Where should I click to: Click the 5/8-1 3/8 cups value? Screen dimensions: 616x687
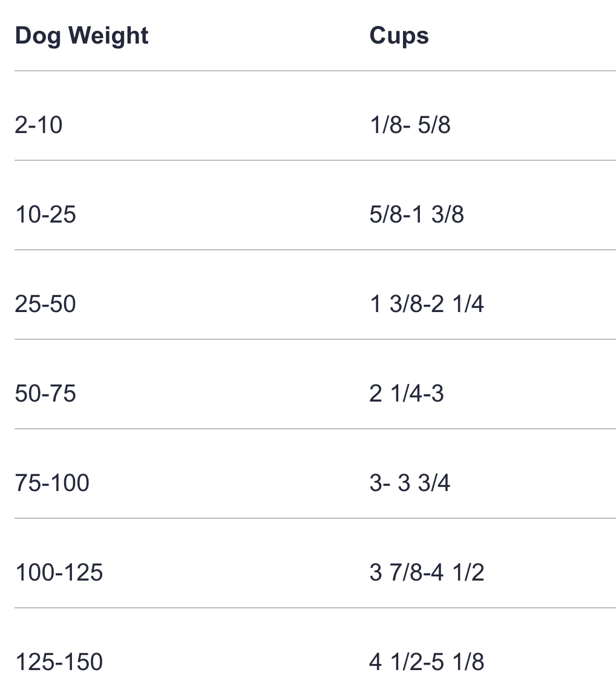pos(416,215)
